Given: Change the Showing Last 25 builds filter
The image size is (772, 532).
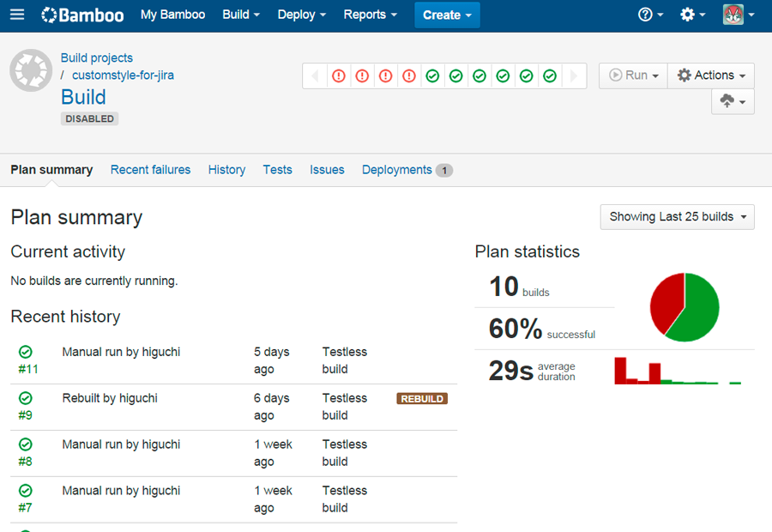Looking at the screenshot, I should tap(678, 217).
